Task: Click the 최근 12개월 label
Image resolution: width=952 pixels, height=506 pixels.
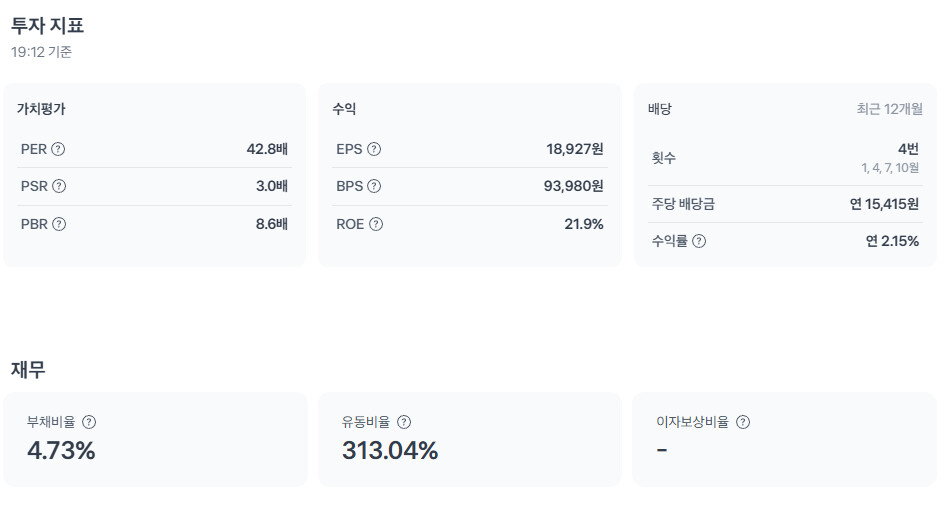Action: pyautogui.click(x=889, y=109)
